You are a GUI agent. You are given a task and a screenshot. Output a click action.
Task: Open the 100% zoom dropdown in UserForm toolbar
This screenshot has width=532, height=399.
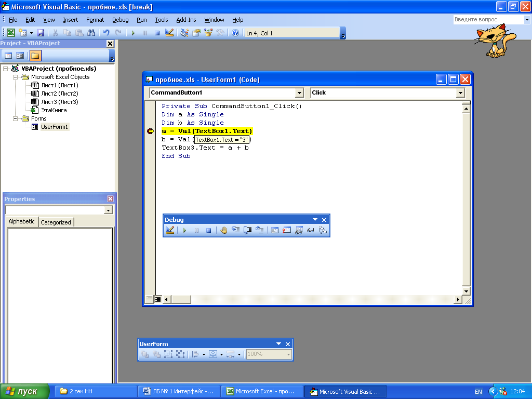(x=288, y=354)
